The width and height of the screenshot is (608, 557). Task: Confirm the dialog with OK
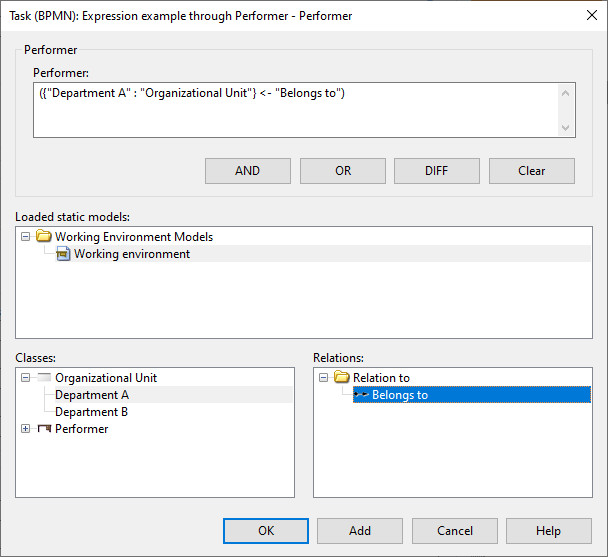point(266,531)
